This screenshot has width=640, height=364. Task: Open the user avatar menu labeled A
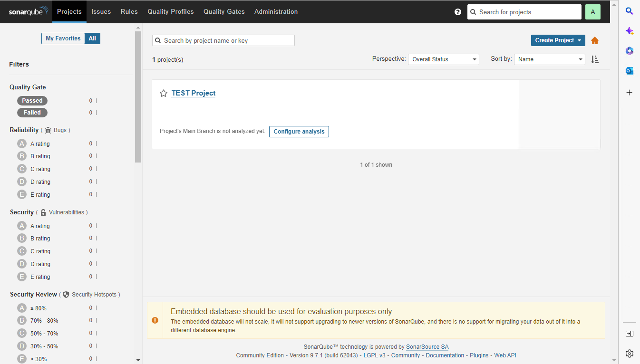coord(592,11)
